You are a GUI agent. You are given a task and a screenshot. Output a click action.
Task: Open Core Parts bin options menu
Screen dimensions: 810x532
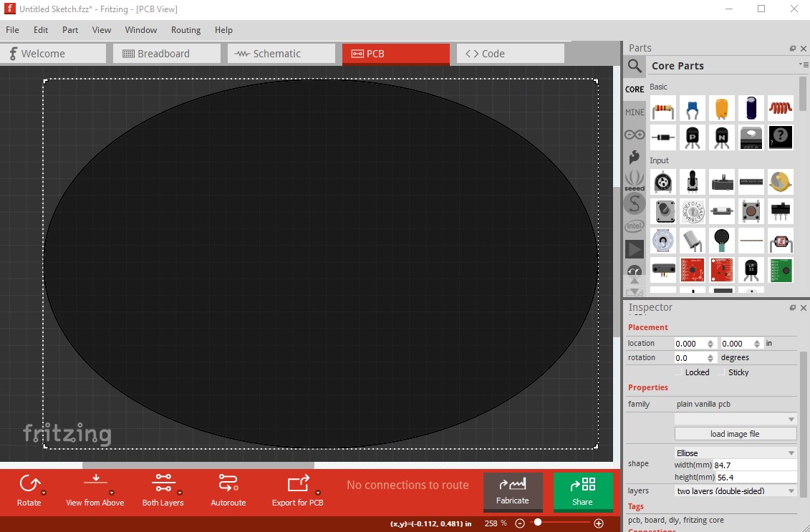(x=804, y=64)
